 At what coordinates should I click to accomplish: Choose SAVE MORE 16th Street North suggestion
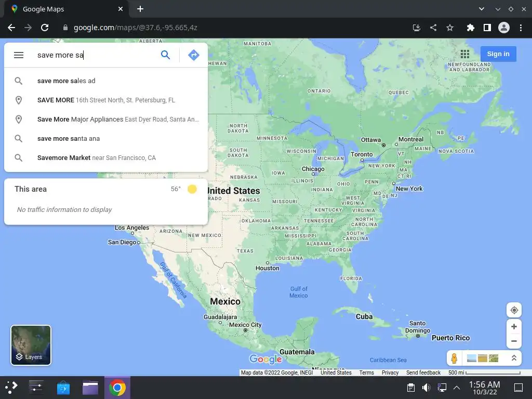[106, 100]
